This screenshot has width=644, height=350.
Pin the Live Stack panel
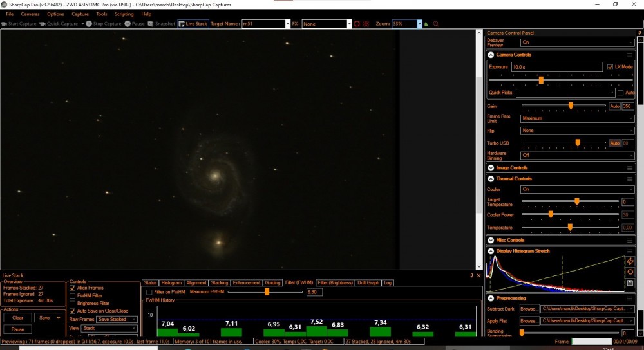click(x=471, y=275)
